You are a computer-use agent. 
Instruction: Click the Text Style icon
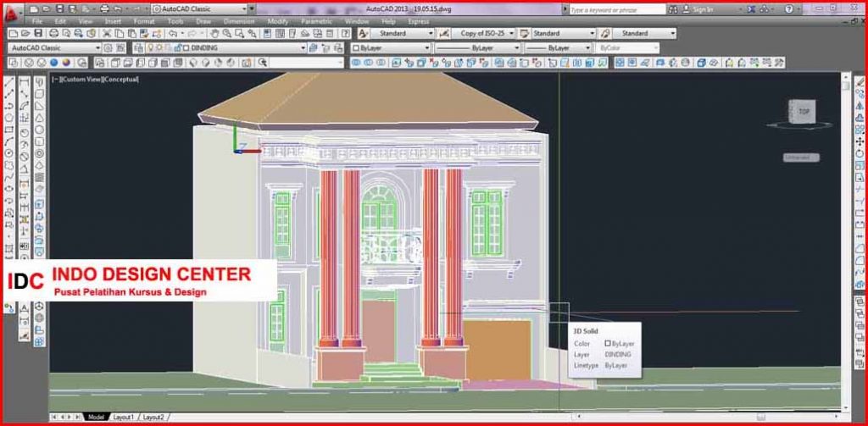coord(363,33)
